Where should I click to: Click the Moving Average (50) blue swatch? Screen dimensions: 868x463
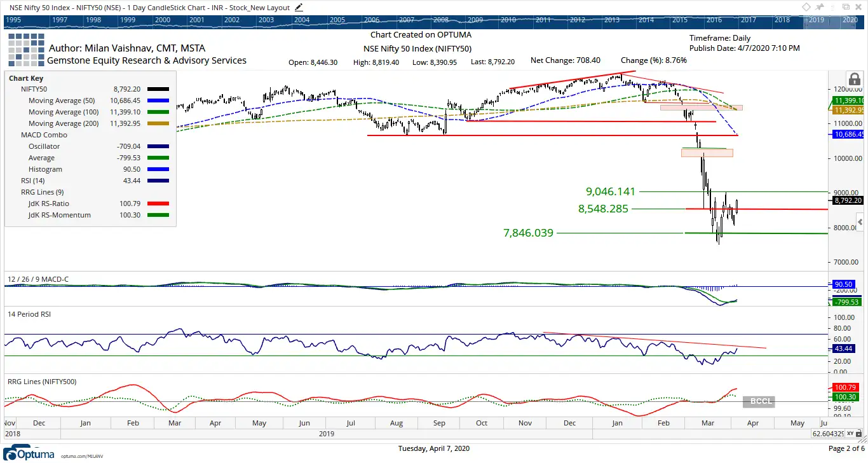(x=158, y=100)
